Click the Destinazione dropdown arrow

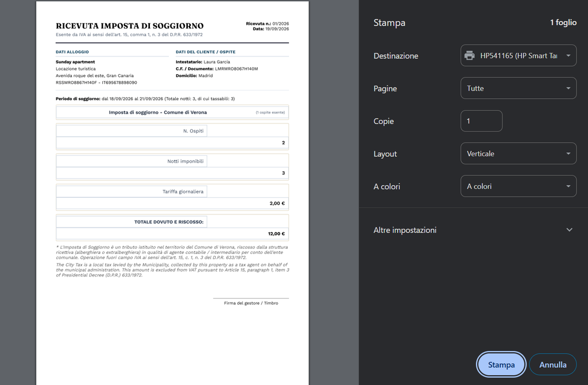pos(568,56)
